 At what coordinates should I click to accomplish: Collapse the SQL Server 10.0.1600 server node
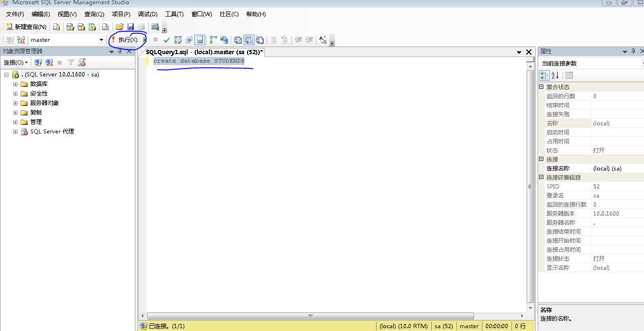pyautogui.click(x=7, y=75)
